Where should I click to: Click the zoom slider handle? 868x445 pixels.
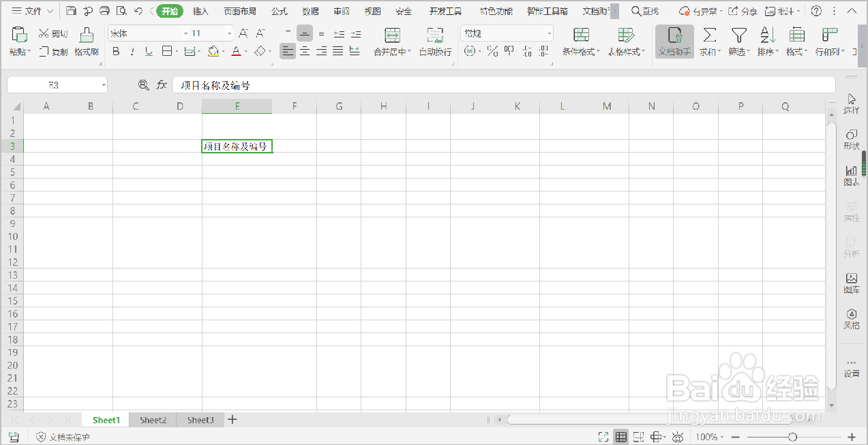click(x=792, y=437)
